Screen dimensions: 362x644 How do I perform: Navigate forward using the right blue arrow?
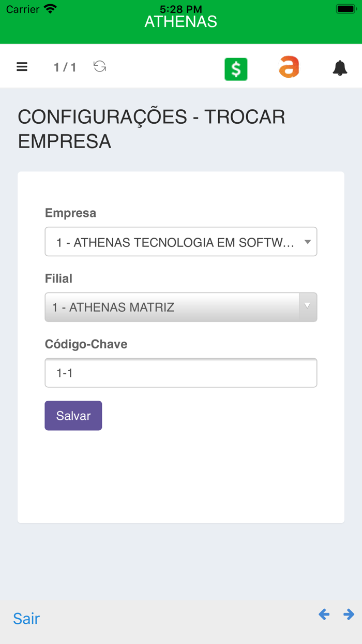349,614
